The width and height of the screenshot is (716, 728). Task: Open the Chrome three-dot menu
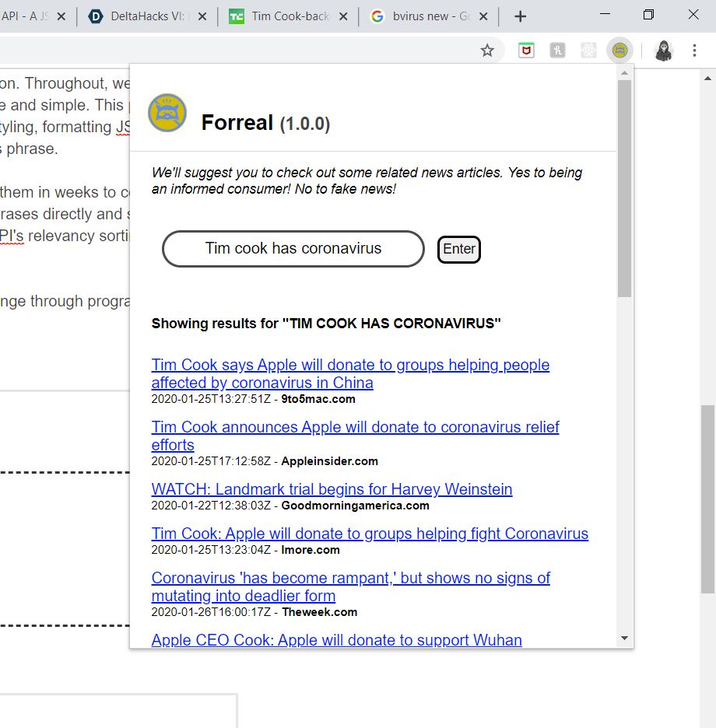coord(694,50)
